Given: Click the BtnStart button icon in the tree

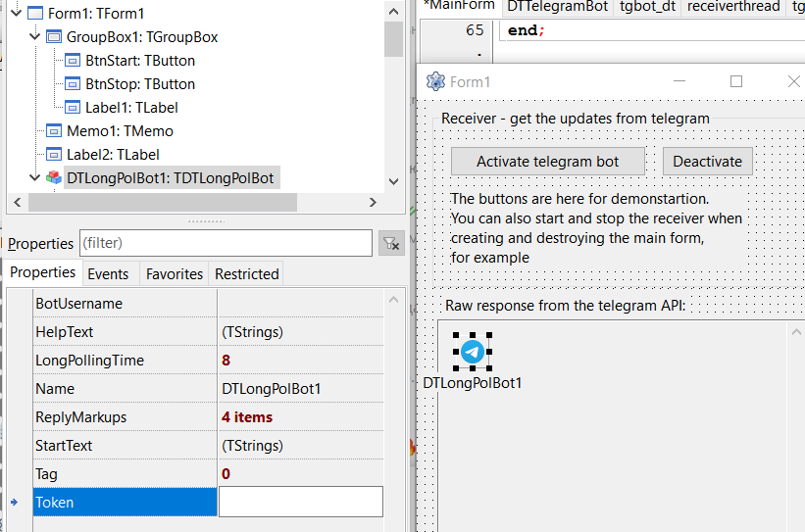Looking at the screenshot, I should (x=73, y=61).
